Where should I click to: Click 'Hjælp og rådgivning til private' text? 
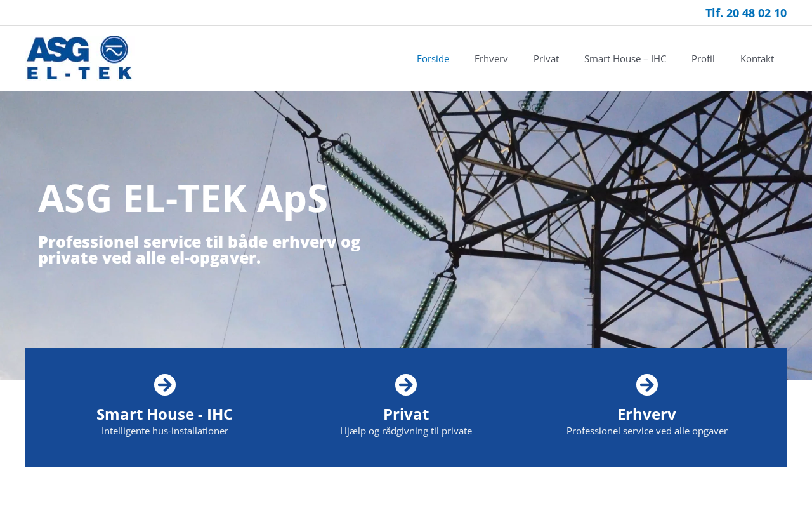[x=406, y=431]
